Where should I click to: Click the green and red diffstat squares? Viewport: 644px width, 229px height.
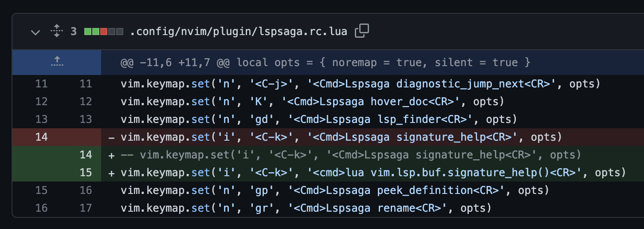coord(103,32)
